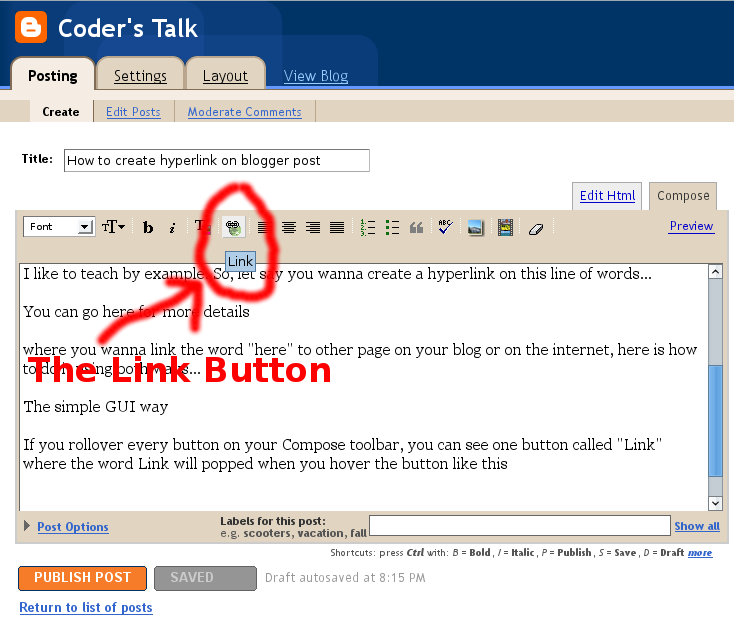734x623 pixels.
Task: Click the labels input field
Action: pyautogui.click(x=520, y=525)
